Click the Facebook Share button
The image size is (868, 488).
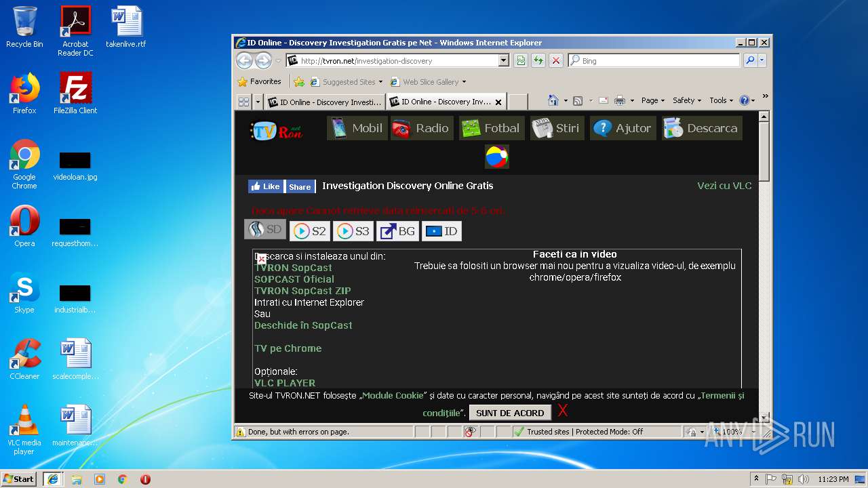point(300,186)
